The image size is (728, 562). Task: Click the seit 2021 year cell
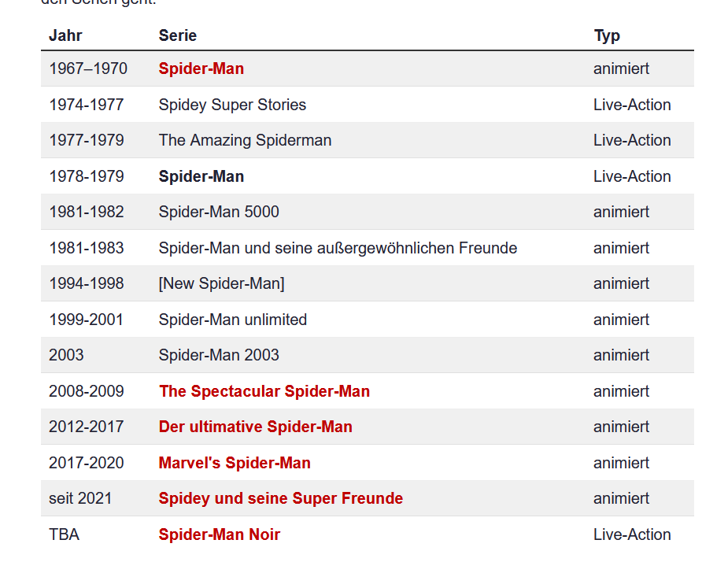click(x=80, y=498)
